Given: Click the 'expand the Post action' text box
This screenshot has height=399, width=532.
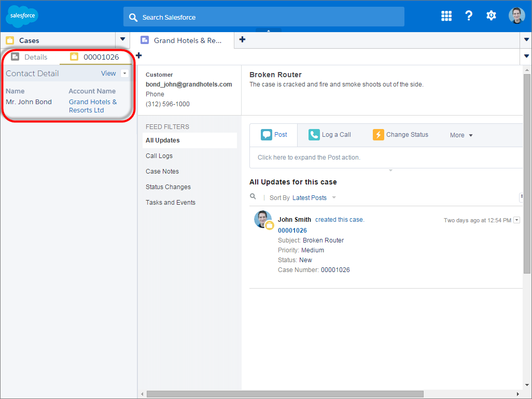Looking at the screenshot, I should (386, 158).
